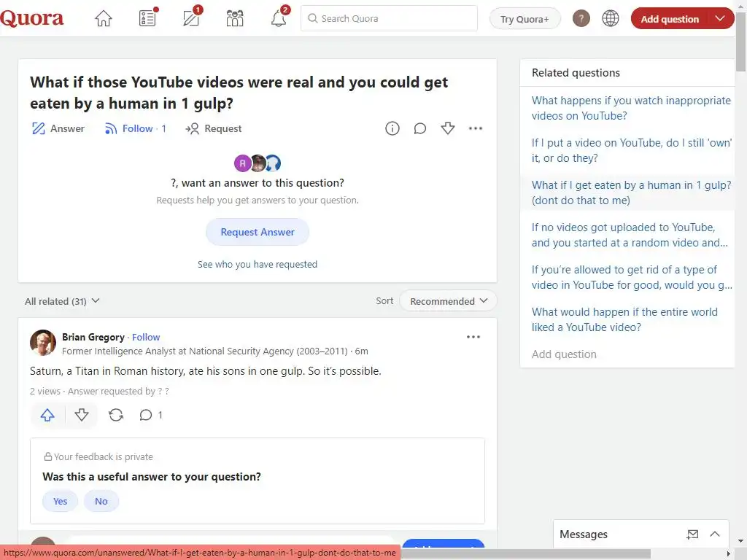Follow Brian Gregory
747x560 pixels.
pyautogui.click(x=146, y=337)
